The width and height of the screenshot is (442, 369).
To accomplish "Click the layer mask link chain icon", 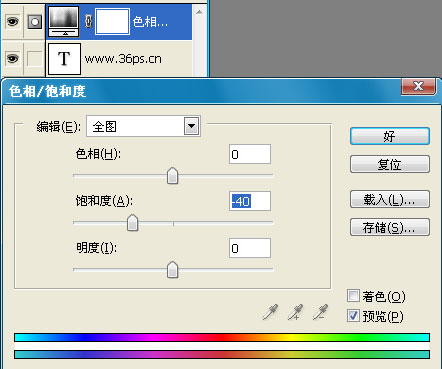I will [88, 22].
